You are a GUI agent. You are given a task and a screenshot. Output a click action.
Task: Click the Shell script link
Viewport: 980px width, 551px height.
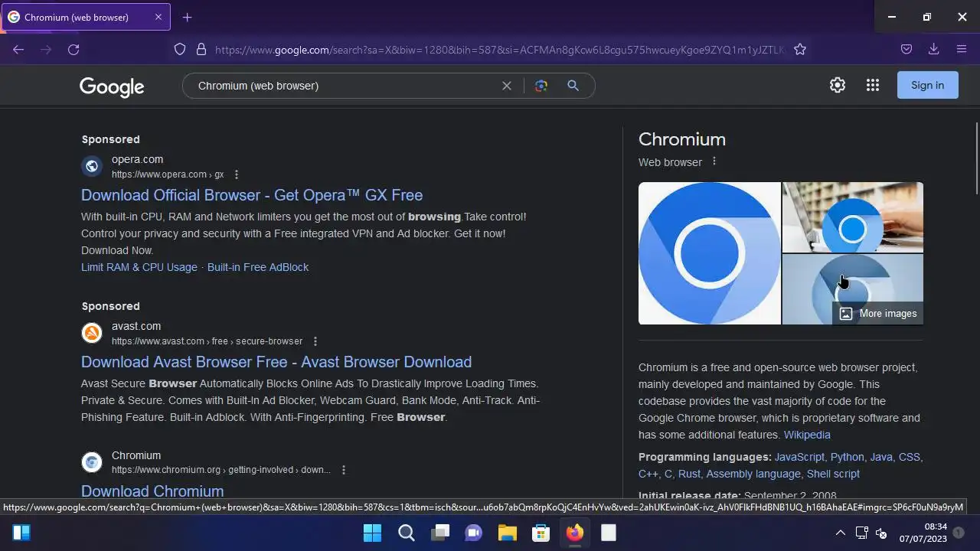(833, 474)
